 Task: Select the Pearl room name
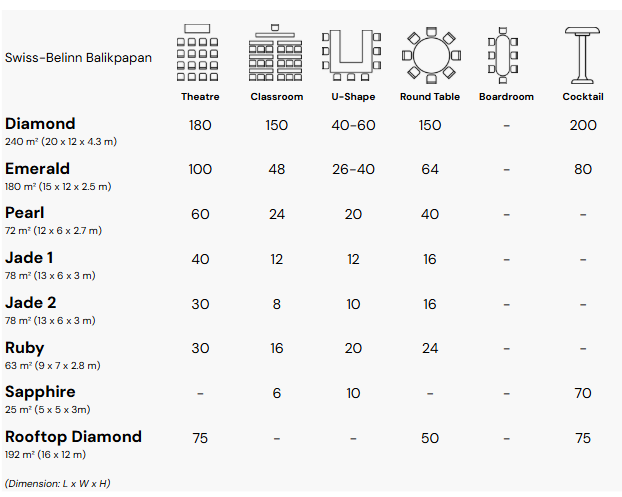(x=25, y=213)
